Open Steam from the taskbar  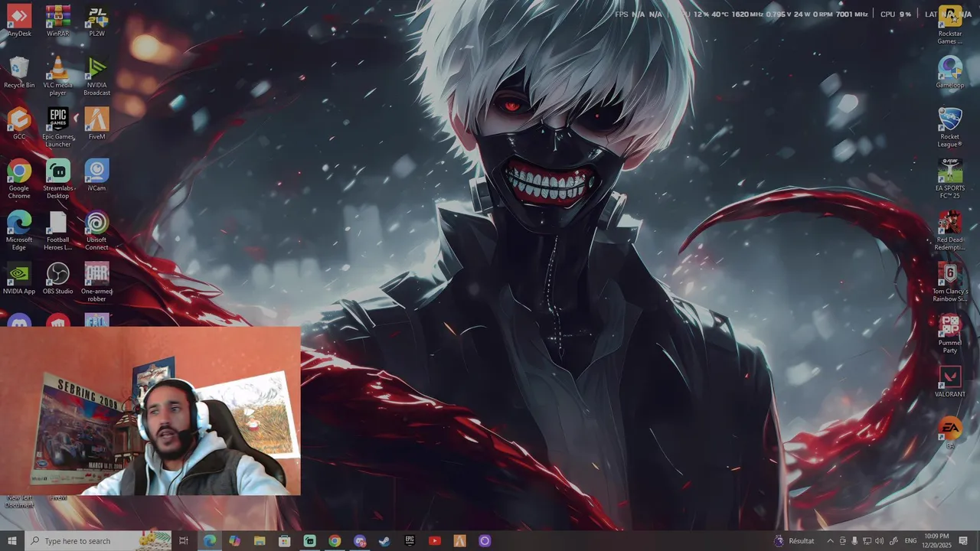point(384,541)
